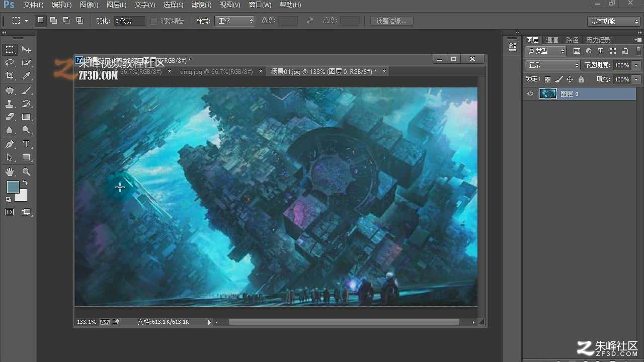644x362 pixels.
Task: Open the 不透明度 opacity slider arrow
Action: tap(636, 65)
